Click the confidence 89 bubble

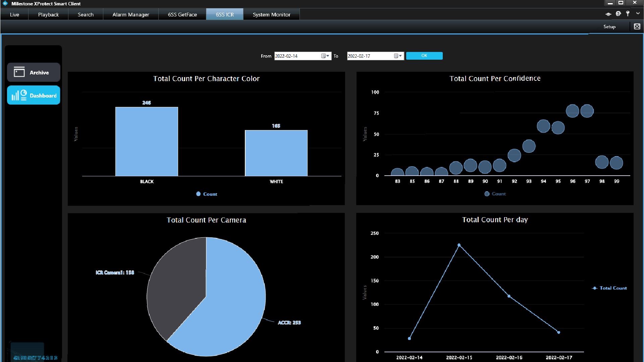point(470,165)
